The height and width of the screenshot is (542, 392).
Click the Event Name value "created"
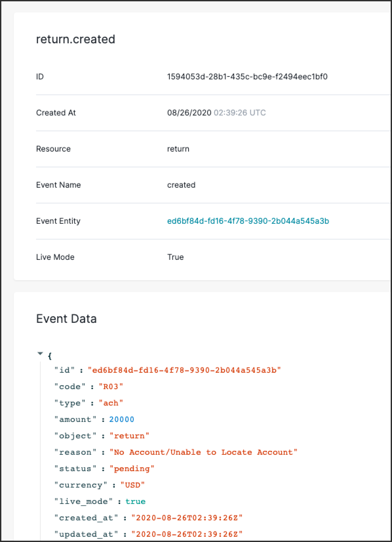click(181, 185)
